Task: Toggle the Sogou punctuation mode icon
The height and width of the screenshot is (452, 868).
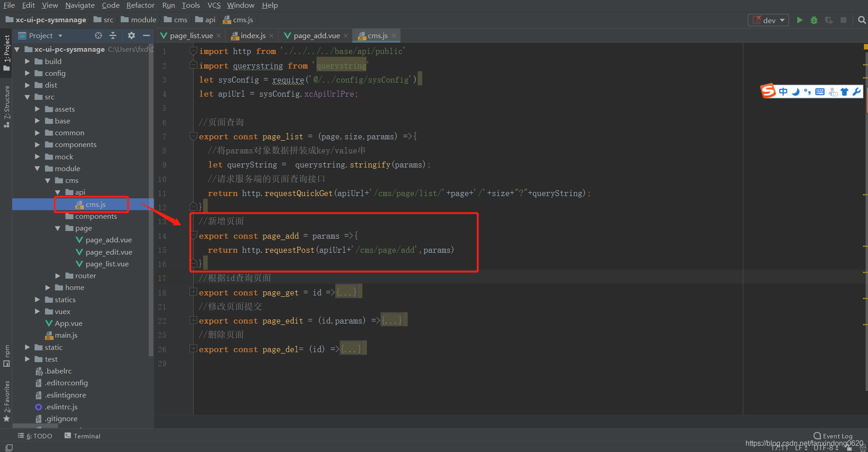Action: point(807,92)
